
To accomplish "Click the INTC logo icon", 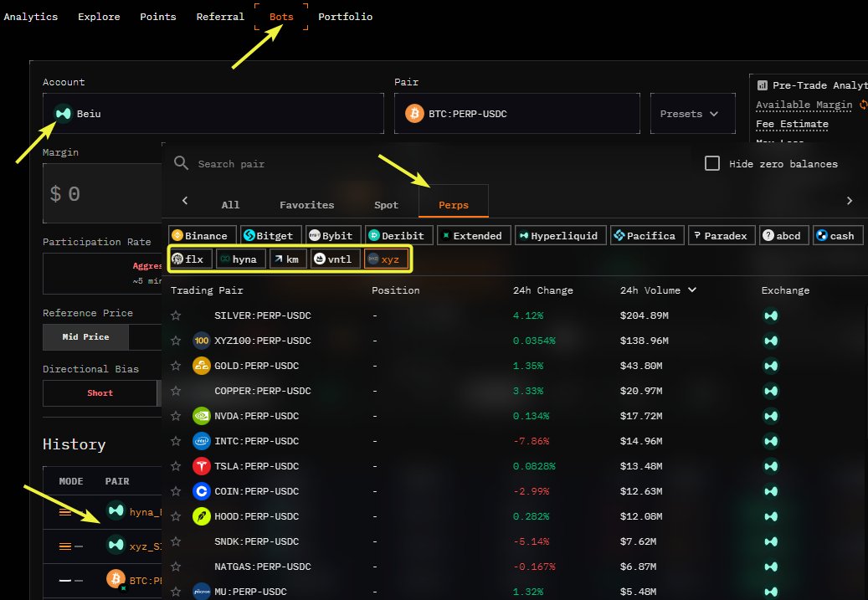I will (x=202, y=441).
